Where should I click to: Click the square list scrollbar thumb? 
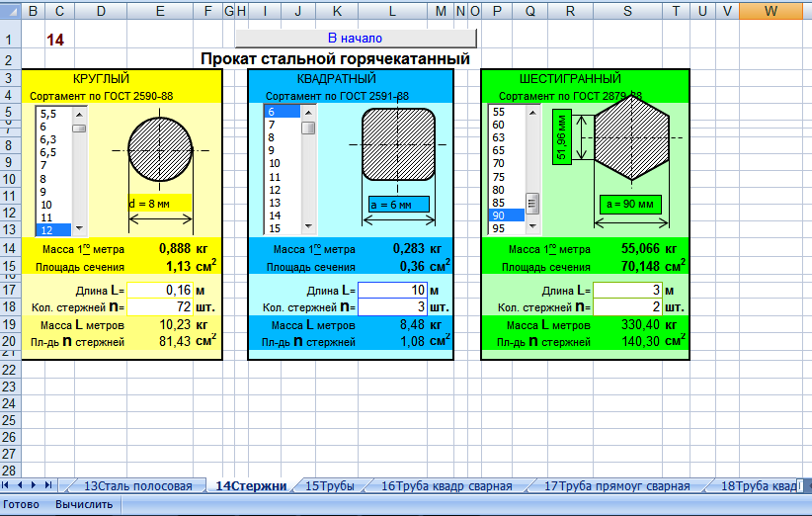click(x=308, y=128)
